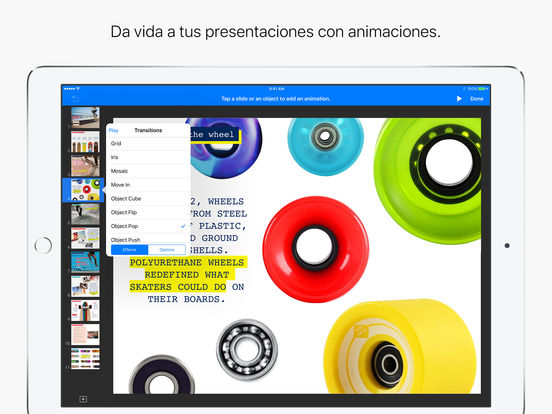Choose the Object Push transition
Viewport: 552px width, 414px height.
(x=148, y=239)
